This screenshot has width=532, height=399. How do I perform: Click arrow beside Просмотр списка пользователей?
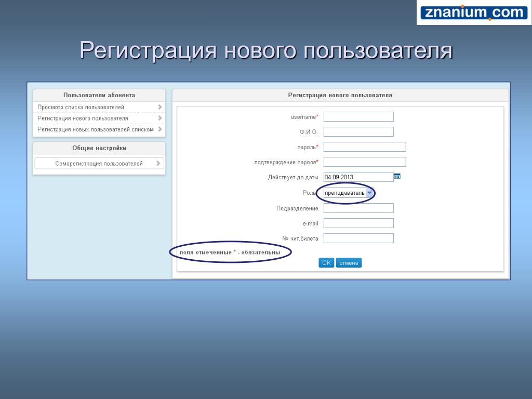[160, 107]
